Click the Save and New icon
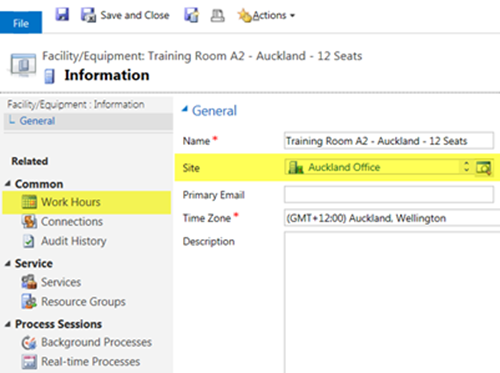 click(192, 15)
